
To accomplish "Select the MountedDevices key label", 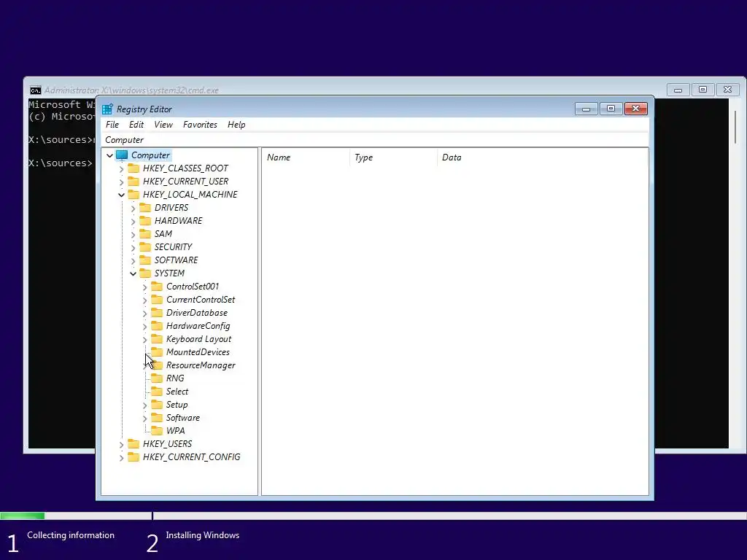I will tap(198, 352).
